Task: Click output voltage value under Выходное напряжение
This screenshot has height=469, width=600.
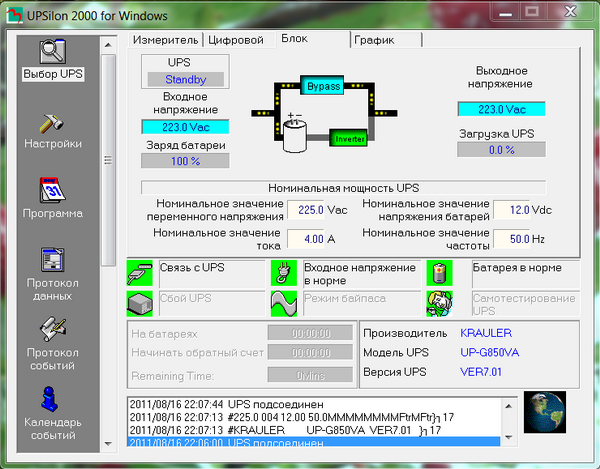Action: 502,109
